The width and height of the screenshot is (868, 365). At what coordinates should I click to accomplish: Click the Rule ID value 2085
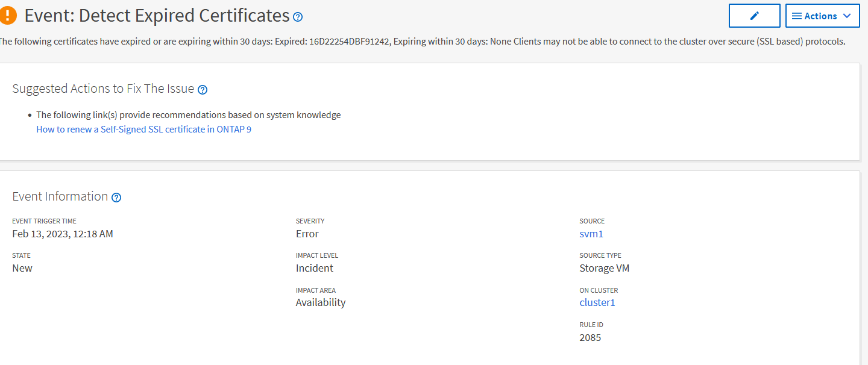click(590, 337)
